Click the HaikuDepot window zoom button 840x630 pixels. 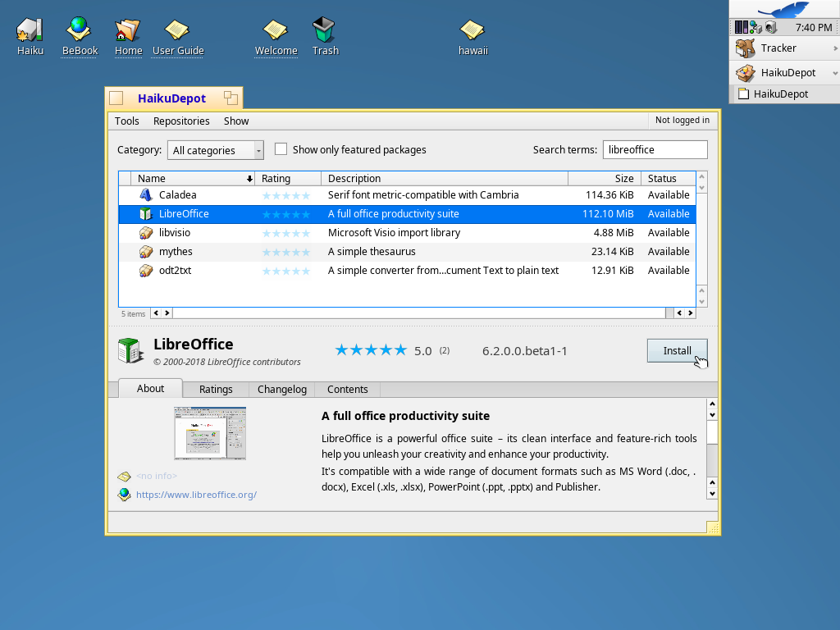pyautogui.click(x=231, y=98)
